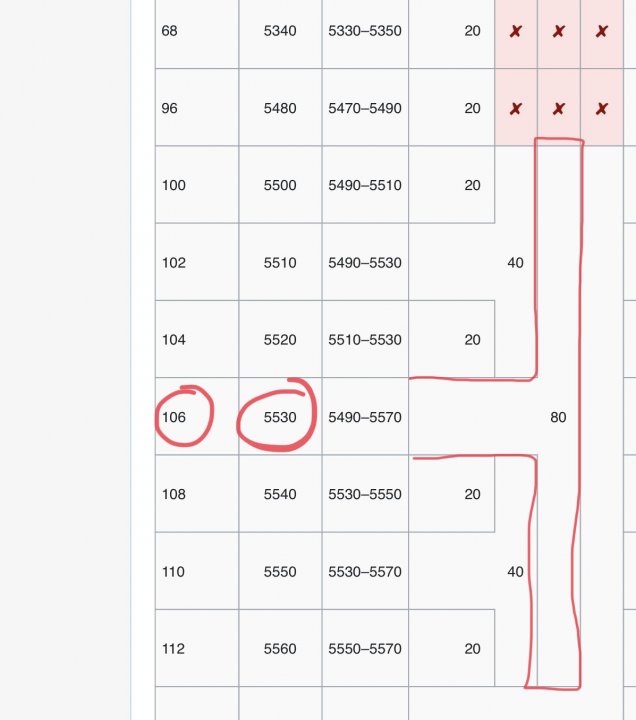
Task: Click the last red X in row 68
Action: click(x=601, y=31)
